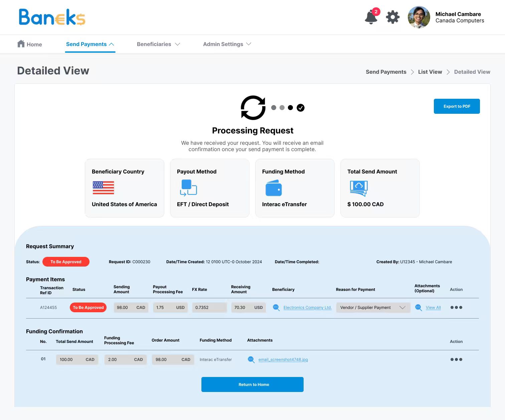Screen dimensions: 505x420
Task: Expand the Admin Settings dropdown
Action: (x=227, y=44)
